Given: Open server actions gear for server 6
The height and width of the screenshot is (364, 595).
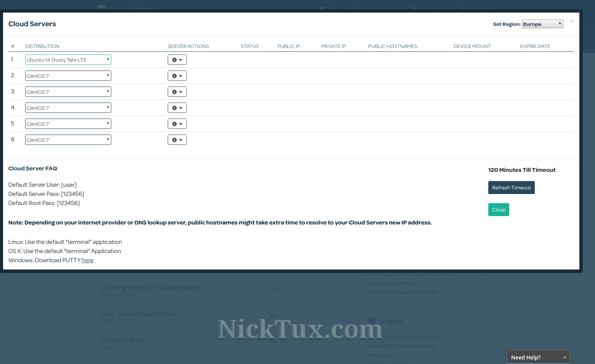Looking at the screenshot, I should pos(177,140).
